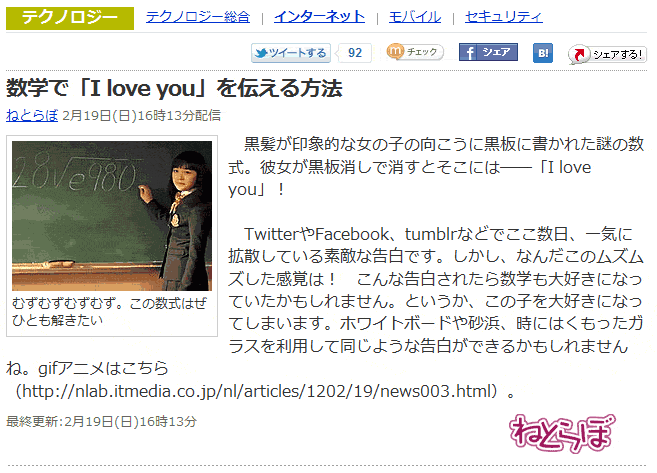This screenshot has height=473, width=657.
Task: Click the 2月19日 16時13分配信 date text
Action: (141, 115)
